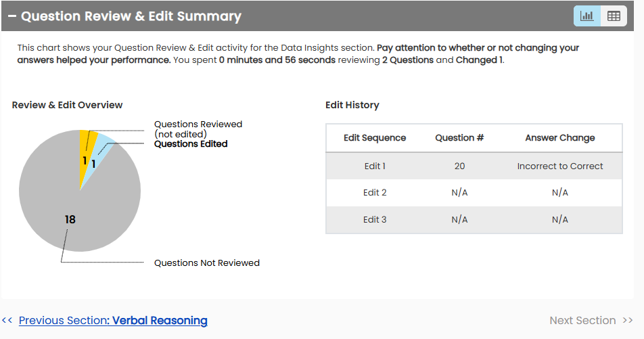Viewport: 644px width, 339px height.
Task: Click the Answer Change column header
Action: (560, 138)
